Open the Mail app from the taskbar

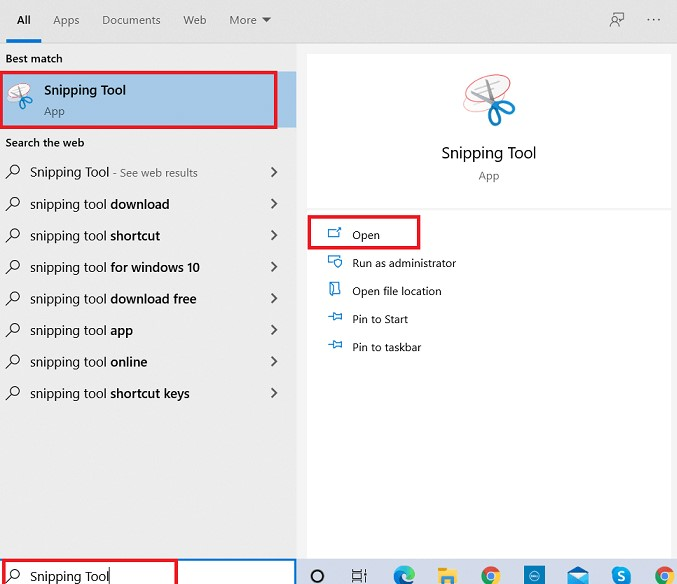point(578,576)
